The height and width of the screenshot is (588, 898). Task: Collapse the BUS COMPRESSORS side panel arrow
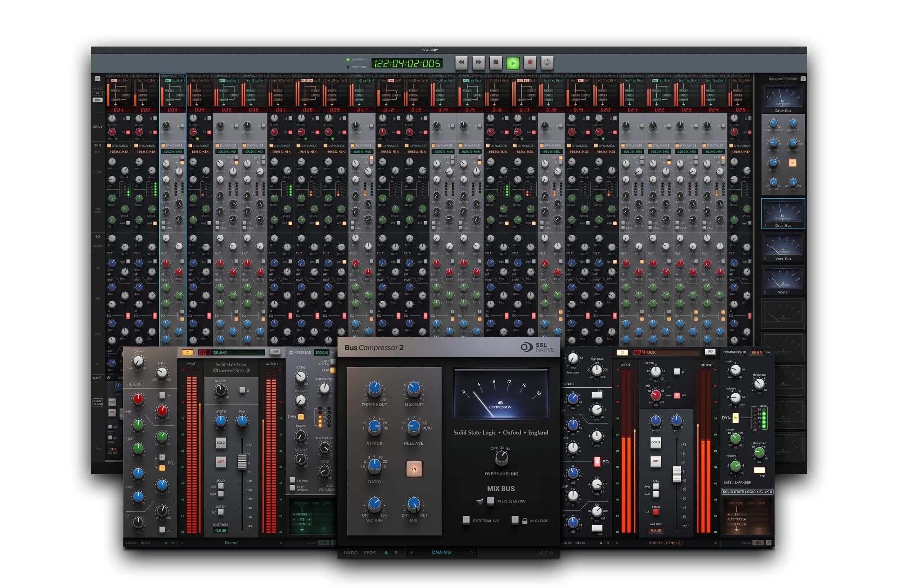803,79
